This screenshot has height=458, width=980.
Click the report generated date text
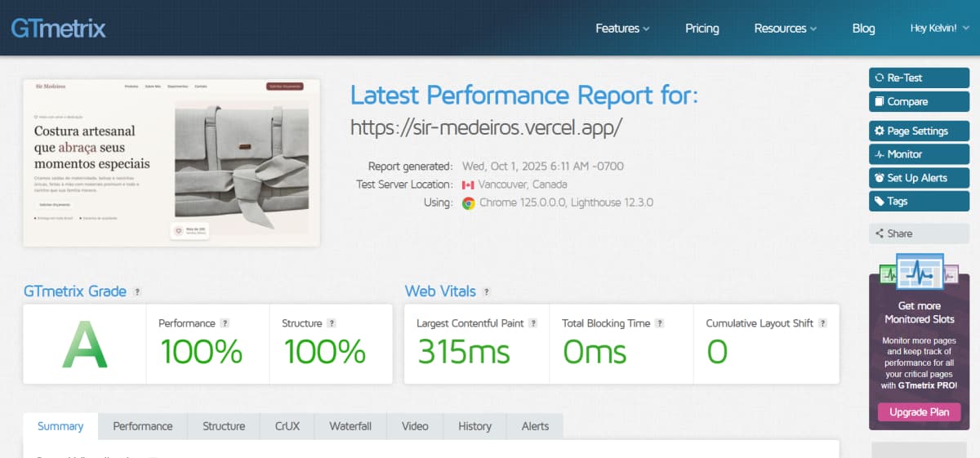[543, 167]
